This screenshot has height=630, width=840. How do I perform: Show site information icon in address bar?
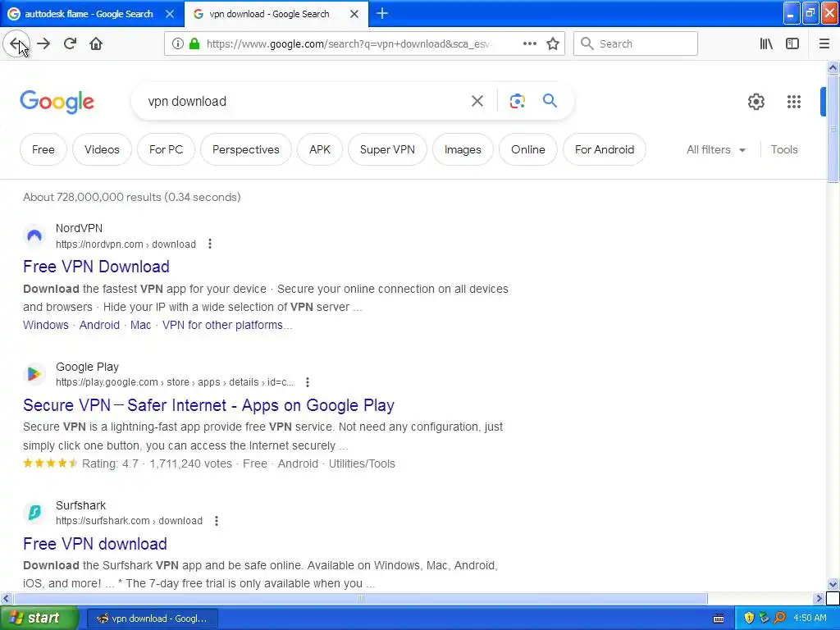[x=178, y=43]
